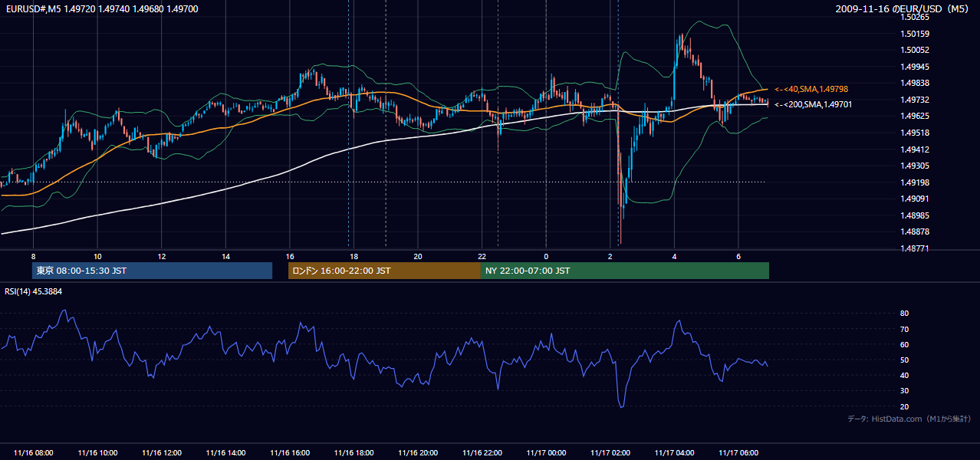Click hour label 4 under price chart
Image resolution: width=980 pixels, height=460 pixels.
point(674,256)
